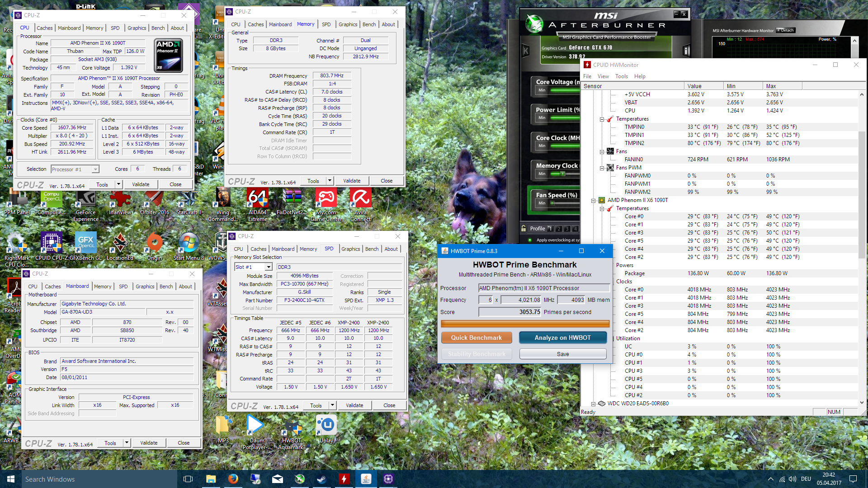The image size is (868, 488).
Task: Open AIDA64 Extreme desktop icon
Action: point(257,204)
